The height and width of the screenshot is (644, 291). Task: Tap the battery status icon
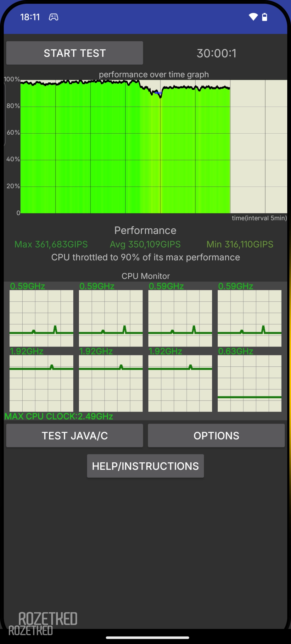[x=265, y=17]
